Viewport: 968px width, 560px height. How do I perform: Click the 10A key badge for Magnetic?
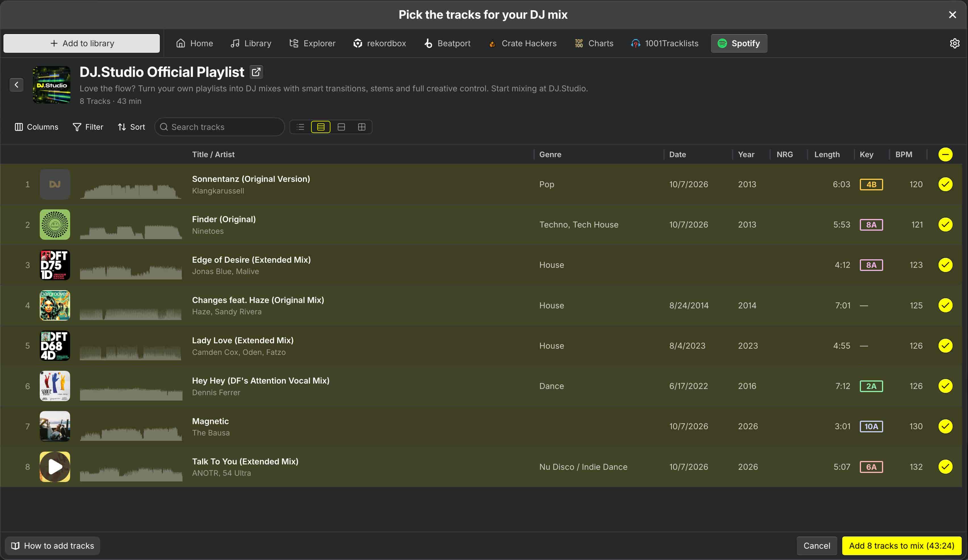click(871, 426)
